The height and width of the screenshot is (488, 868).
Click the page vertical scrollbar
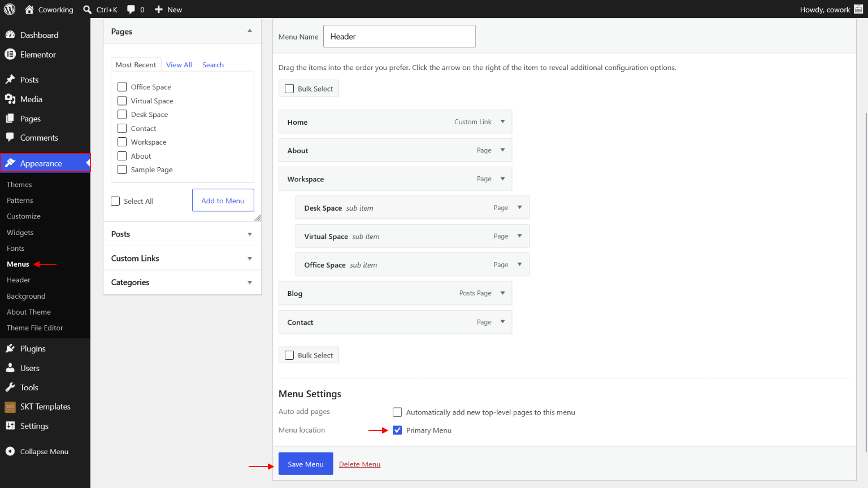pyautogui.click(x=866, y=282)
